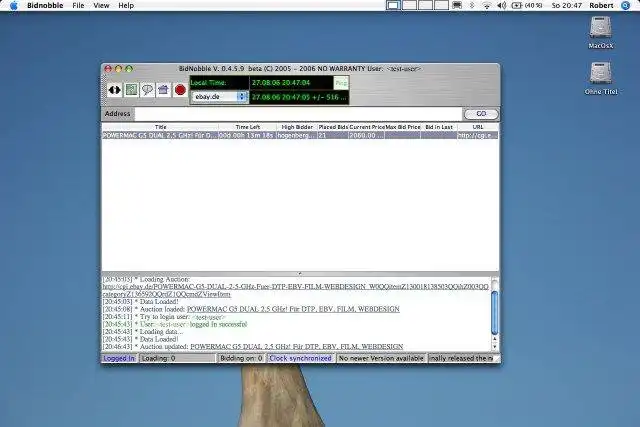Click the URL column header
Screen dimensions: 640x427
pos(478,127)
